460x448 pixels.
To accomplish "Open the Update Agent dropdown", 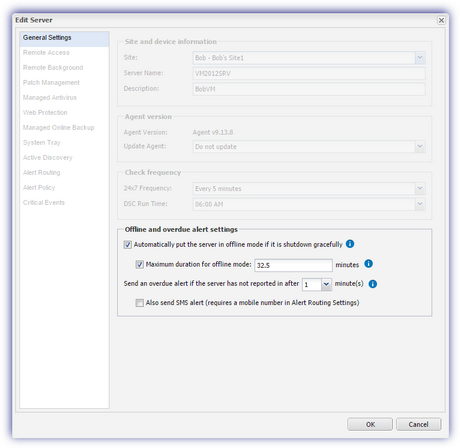I will [x=420, y=146].
